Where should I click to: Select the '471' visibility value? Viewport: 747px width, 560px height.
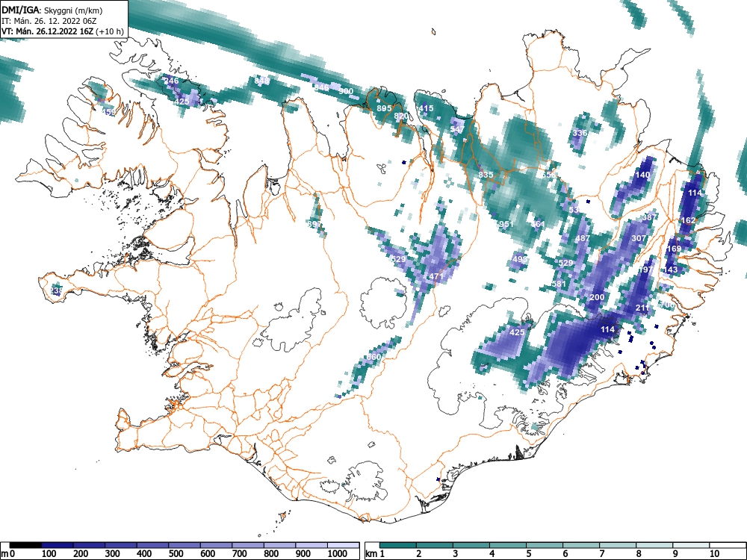coord(436,276)
